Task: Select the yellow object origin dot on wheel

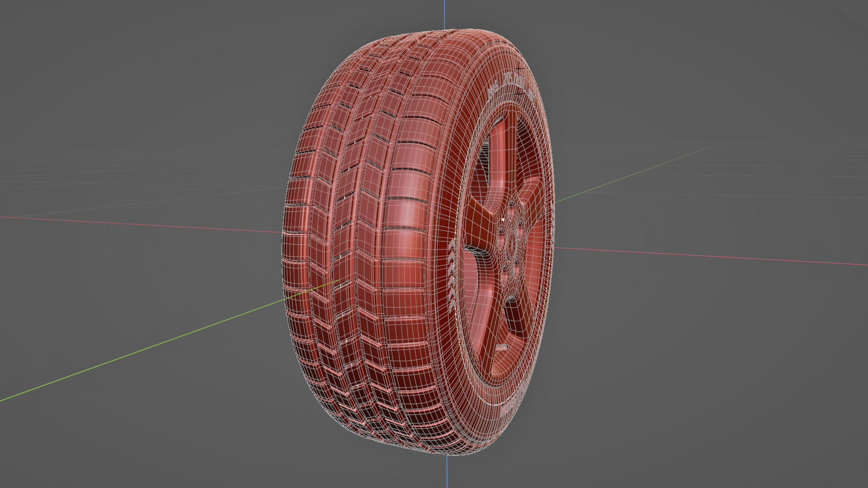Action: 503,220
